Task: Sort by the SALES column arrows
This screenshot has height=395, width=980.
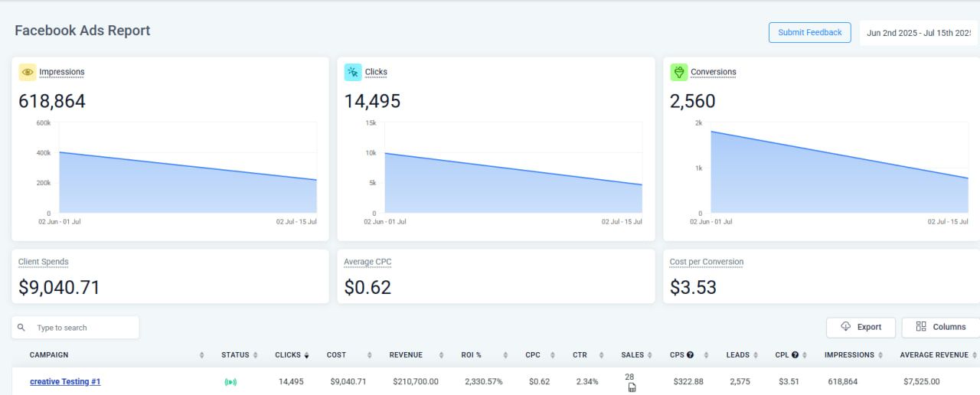Action: click(650, 355)
